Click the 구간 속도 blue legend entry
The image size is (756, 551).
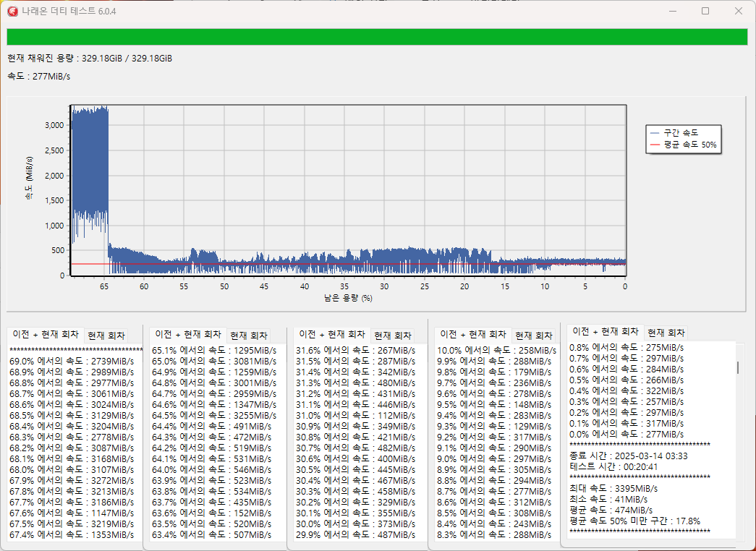(674, 132)
